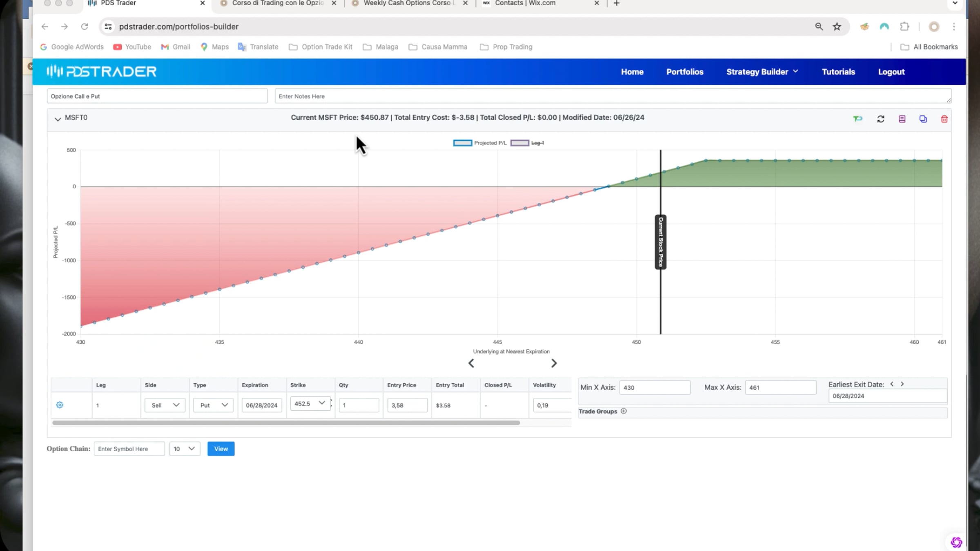Focus the Expiration date field 06/28/2024
Viewport: 980px width, 551px height.
[262, 405]
